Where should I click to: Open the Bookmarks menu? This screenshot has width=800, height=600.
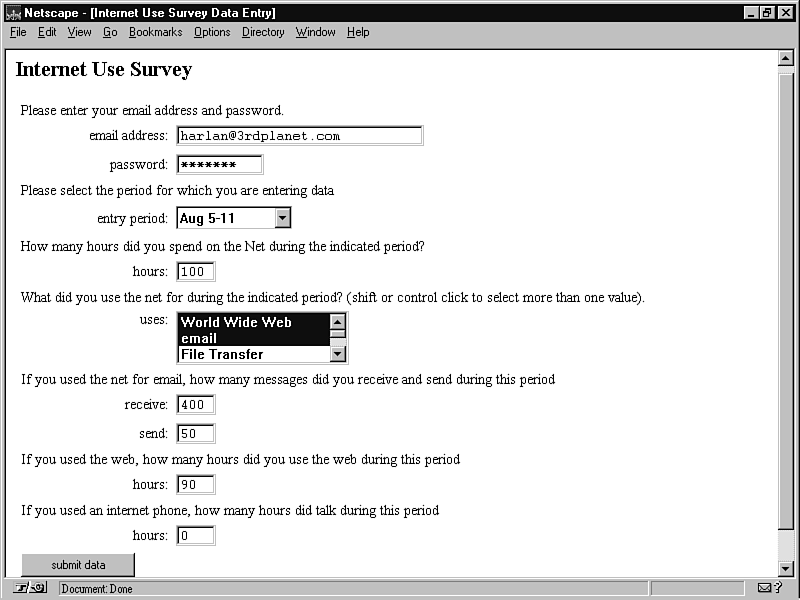155,32
